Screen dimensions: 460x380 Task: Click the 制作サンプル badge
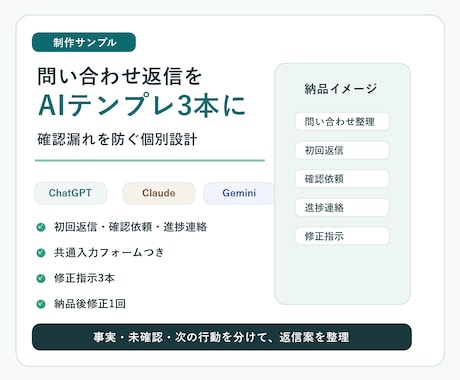tap(84, 42)
